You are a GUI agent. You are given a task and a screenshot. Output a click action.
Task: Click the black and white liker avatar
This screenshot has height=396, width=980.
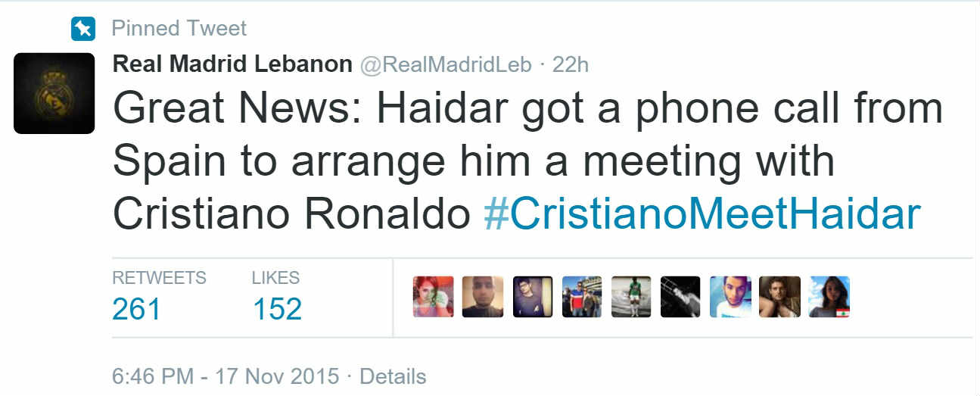[x=680, y=297]
